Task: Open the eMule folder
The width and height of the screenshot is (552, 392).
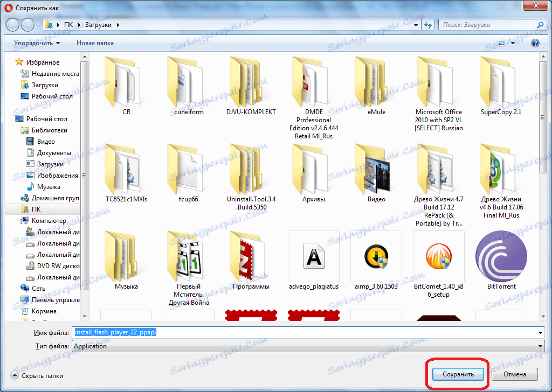Action: click(376, 86)
